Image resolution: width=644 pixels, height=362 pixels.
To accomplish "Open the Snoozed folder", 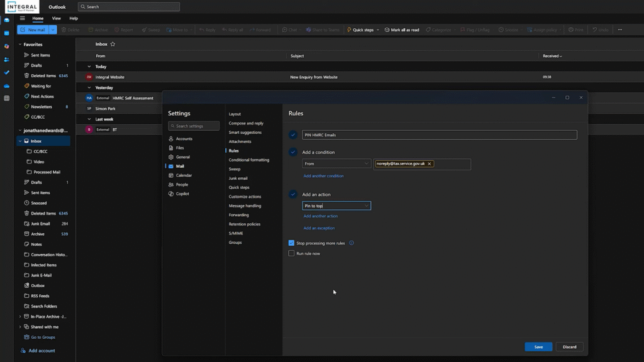I will (38, 203).
